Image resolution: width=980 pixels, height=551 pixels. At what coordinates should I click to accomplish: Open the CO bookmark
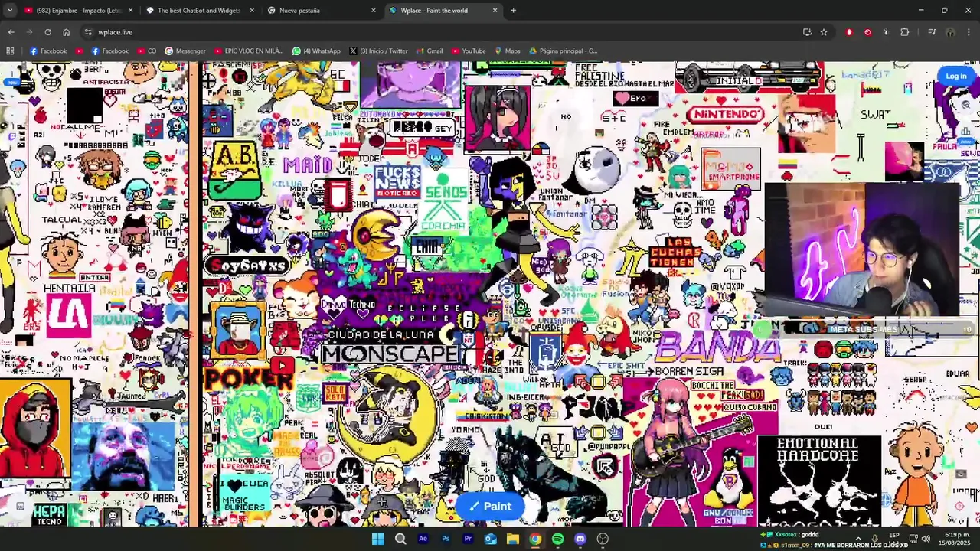tap(146, 51)
